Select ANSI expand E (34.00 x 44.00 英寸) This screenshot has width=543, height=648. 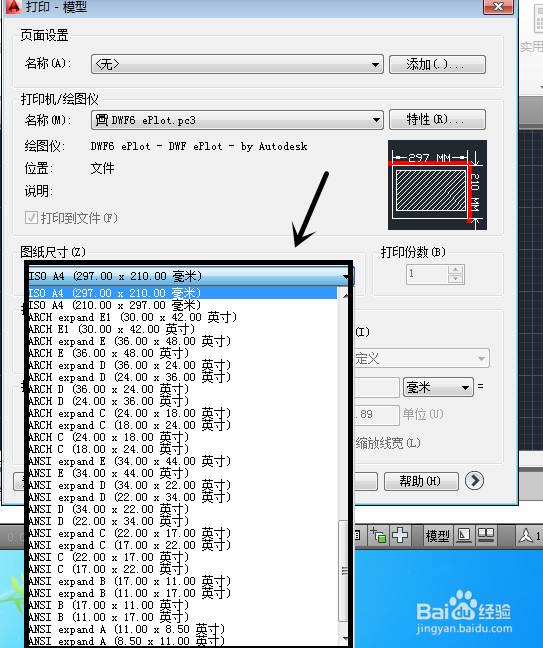pos(183,461)
